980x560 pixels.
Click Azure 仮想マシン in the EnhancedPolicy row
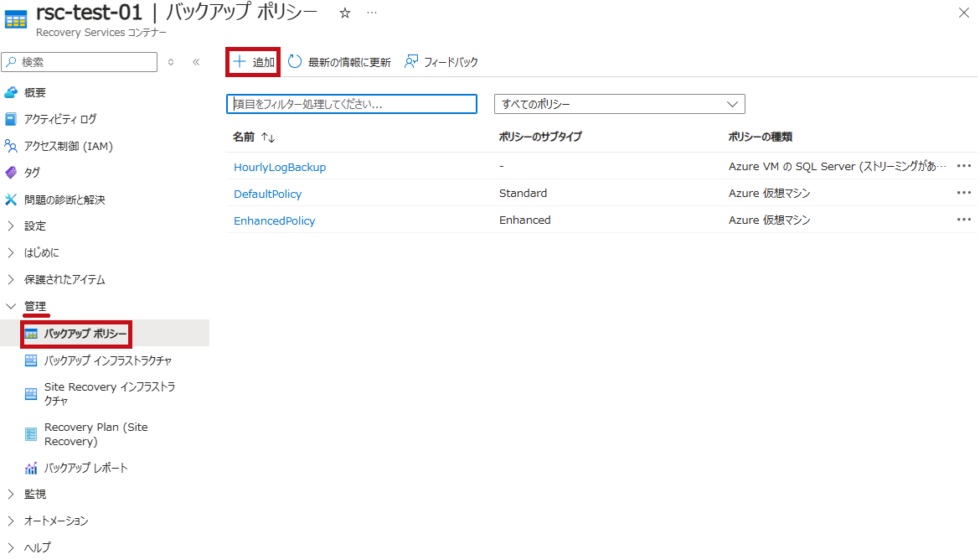pyautogui.click(x=770, y=220)
